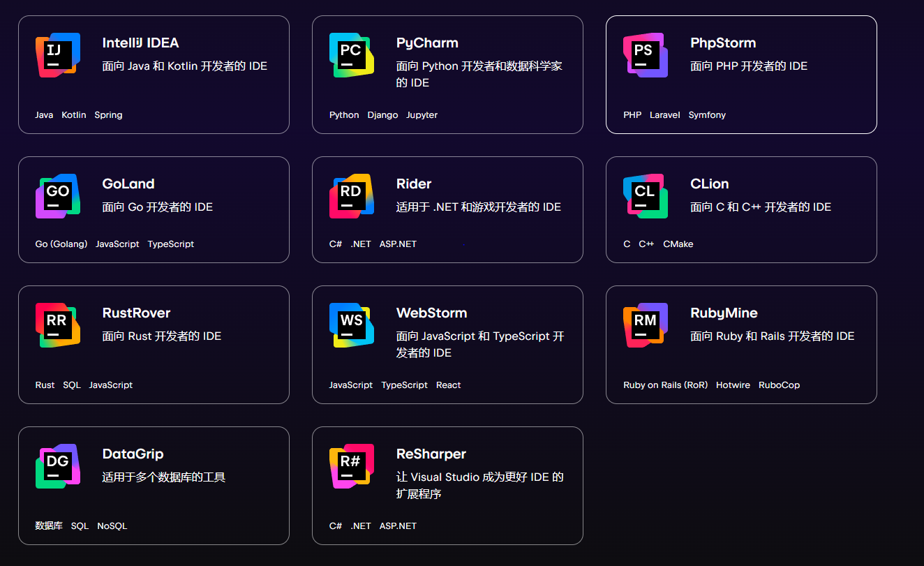
Task: Click the IntelliJ IDEA IJ logo icon
Action: tap(58, 55)
